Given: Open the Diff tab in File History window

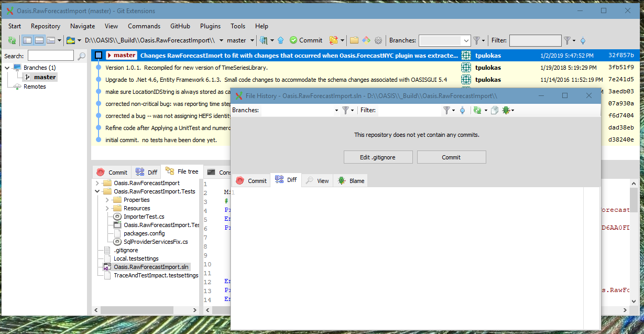Looking at the screenshot, I should pos(286,180).
